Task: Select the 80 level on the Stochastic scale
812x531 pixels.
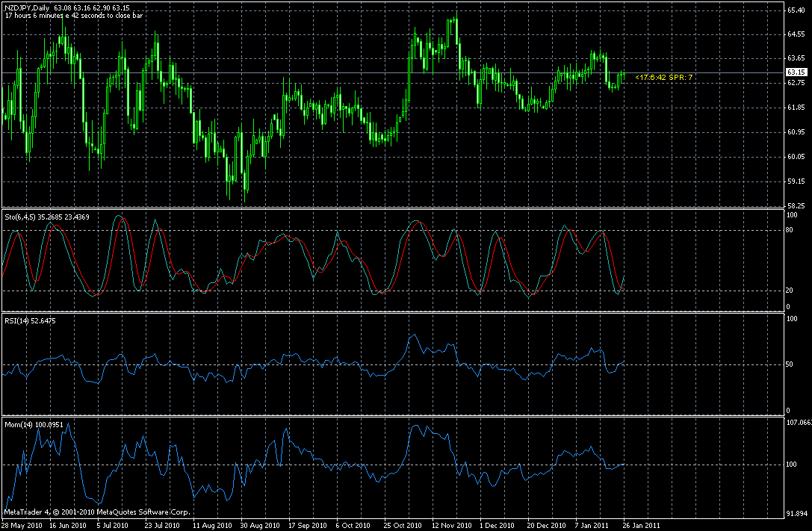Action: [790, 230]
